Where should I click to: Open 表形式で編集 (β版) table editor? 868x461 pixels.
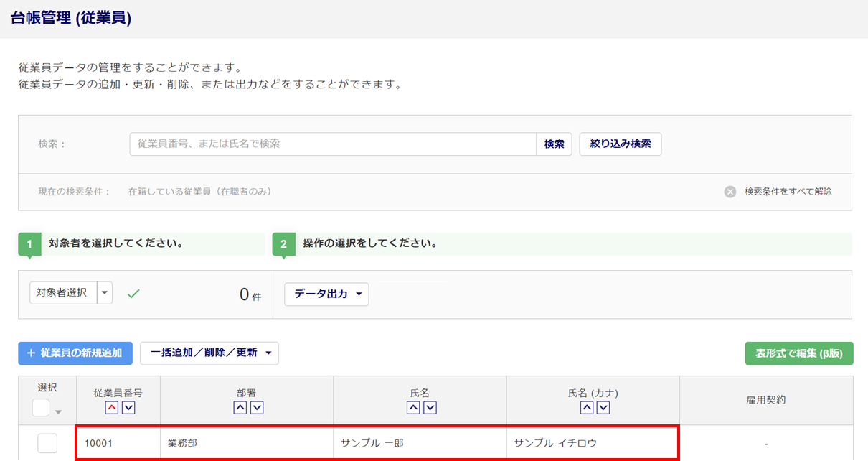pyautogui.click(x=799, y=353)
